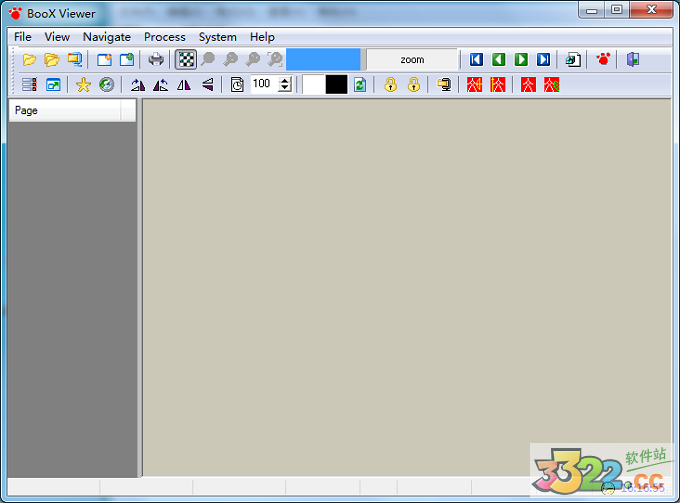Click the second gray magnifier icon

click(x=230, y=59)
